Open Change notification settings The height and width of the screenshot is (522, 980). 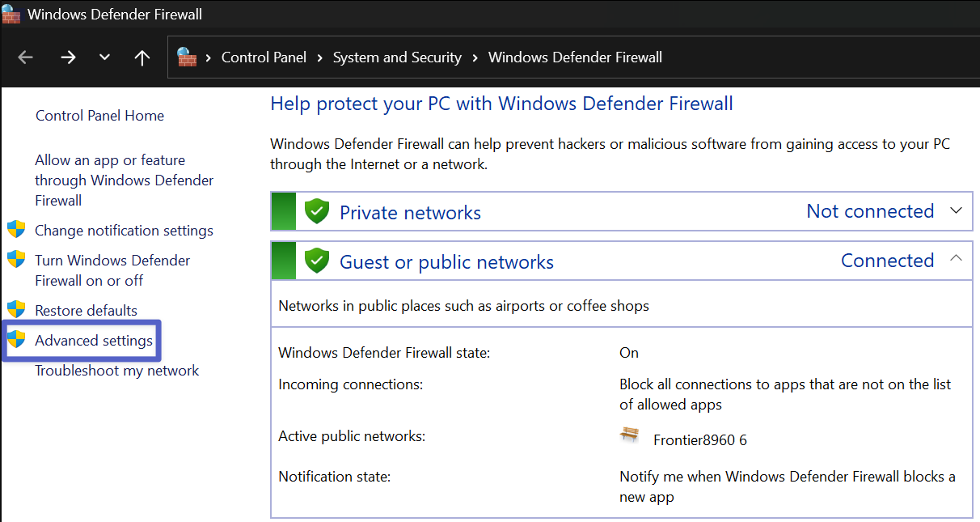click(x=124, y=231)
